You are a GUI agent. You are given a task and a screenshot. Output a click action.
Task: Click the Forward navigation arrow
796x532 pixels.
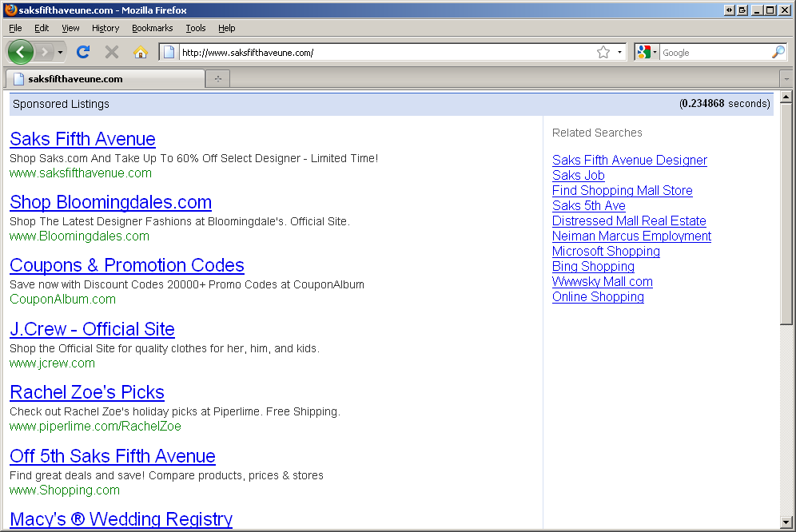pyautogui.click(x=45, y=52)
